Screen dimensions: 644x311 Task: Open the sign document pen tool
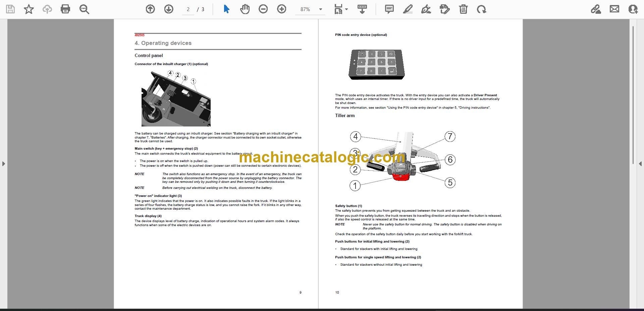tap(426, 9)
